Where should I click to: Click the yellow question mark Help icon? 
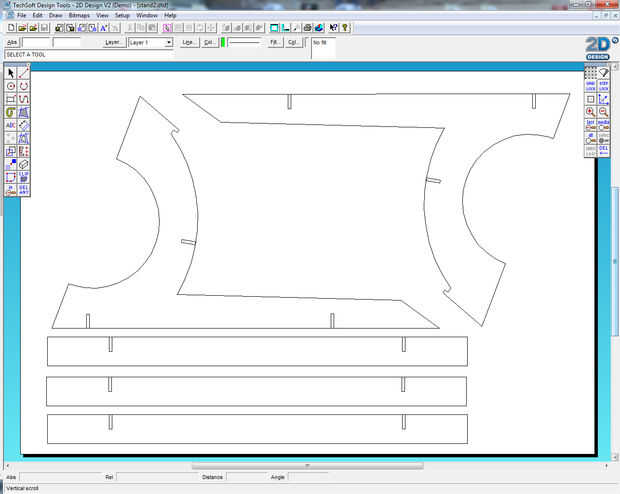(x=345, y=28)
